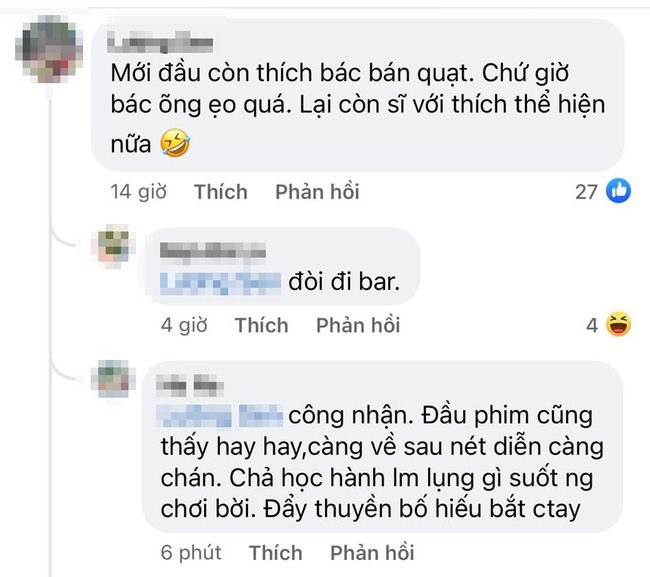This screenshot has height=577, width=650.
Task: Click the laughing haha reaction icon
Action: coord(618,324)
